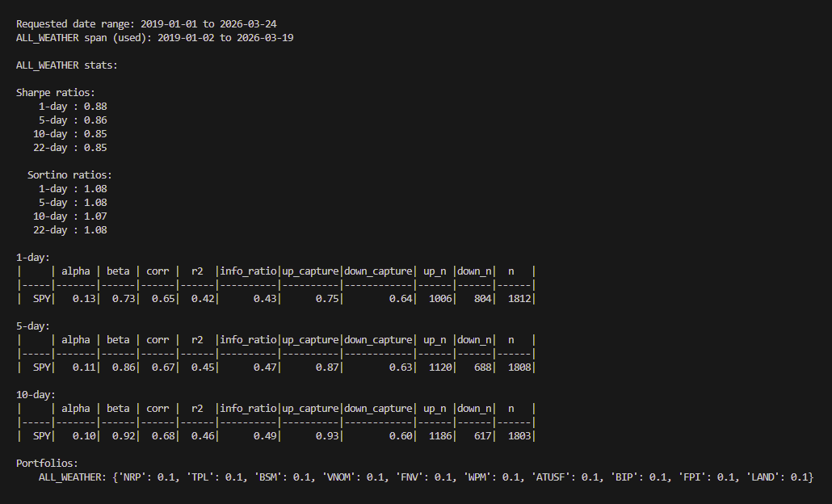This screenshot has width=832, height=504.
Task: Click the 'Sortino ratios:' heading
Action: point(69,174)
